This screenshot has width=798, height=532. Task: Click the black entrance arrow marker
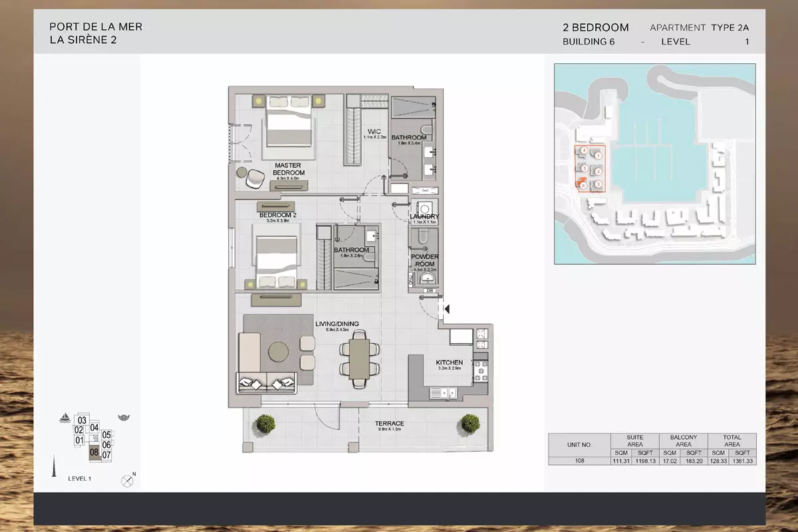[448, 309]
